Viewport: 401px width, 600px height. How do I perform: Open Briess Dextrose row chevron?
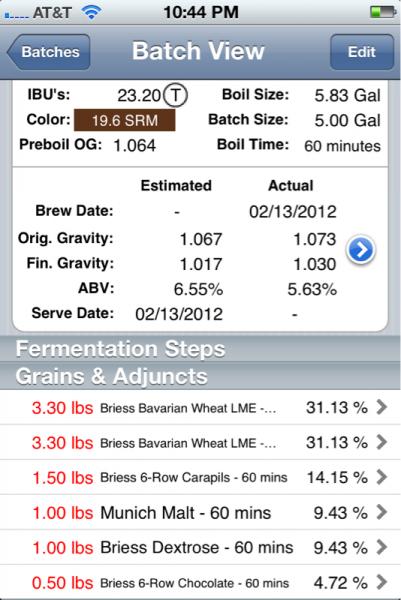point(381,547)
